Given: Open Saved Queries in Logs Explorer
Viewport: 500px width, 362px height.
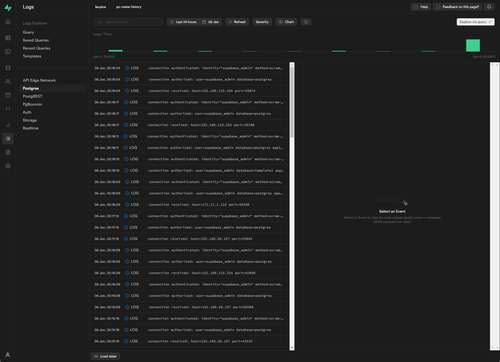Looking at the screenshot, I should click(36, 40).
